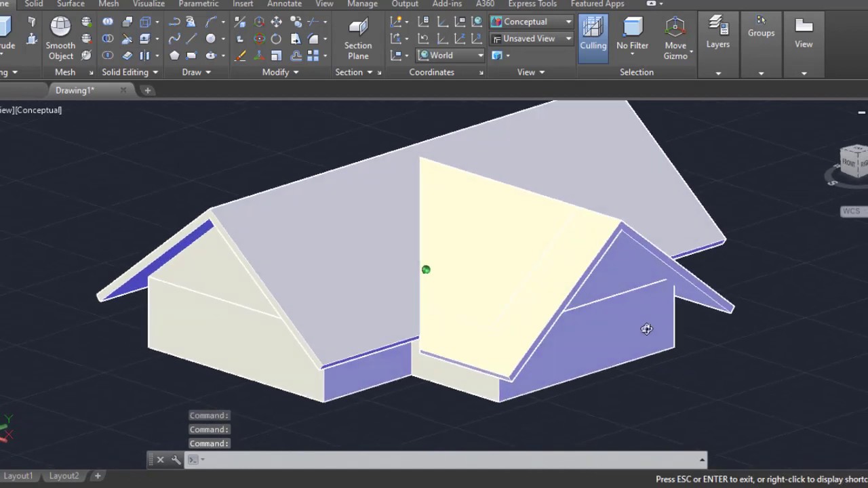This screenshot has width=868, height=488.
Task: Select the solid Subtract tool
Action: tap(108, 39)
